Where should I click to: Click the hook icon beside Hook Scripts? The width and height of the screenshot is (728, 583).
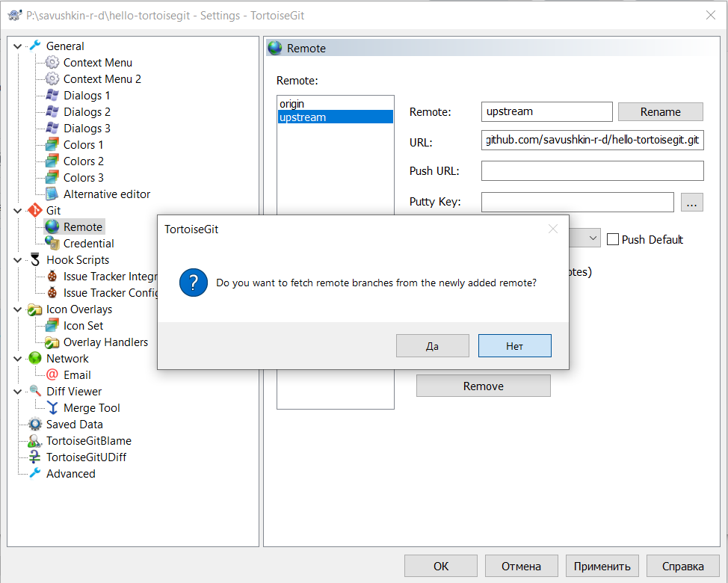[35, 259]
